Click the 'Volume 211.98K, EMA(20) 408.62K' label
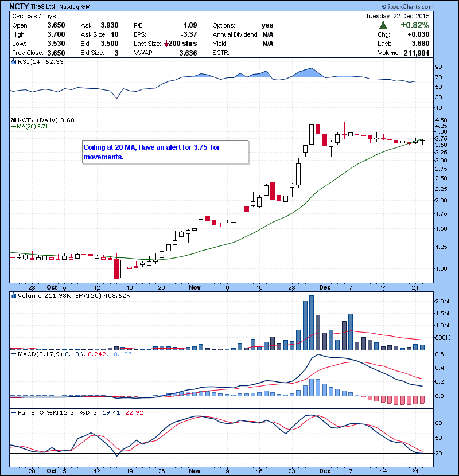This screenshot has height=476, width=459. 74,296
